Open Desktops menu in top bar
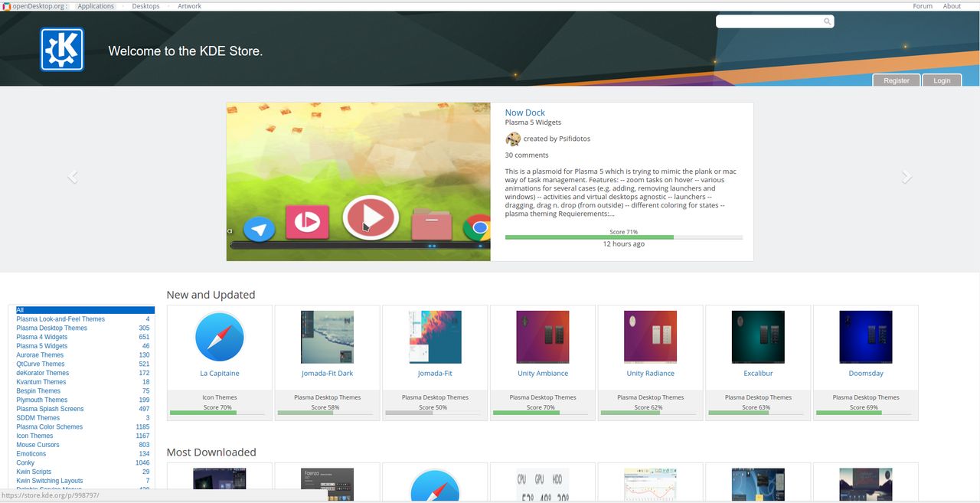This screenshot has height=503, width=980. [x=145, y=6]
